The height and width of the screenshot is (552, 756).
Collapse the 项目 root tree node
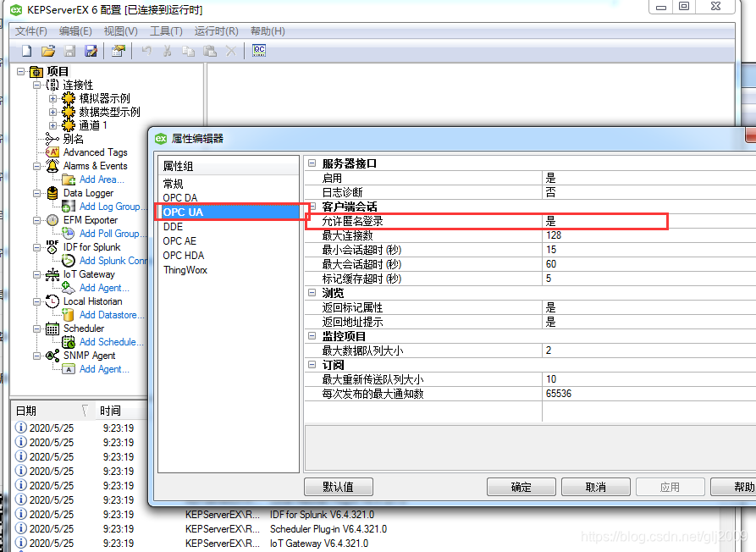coord(20,71)
